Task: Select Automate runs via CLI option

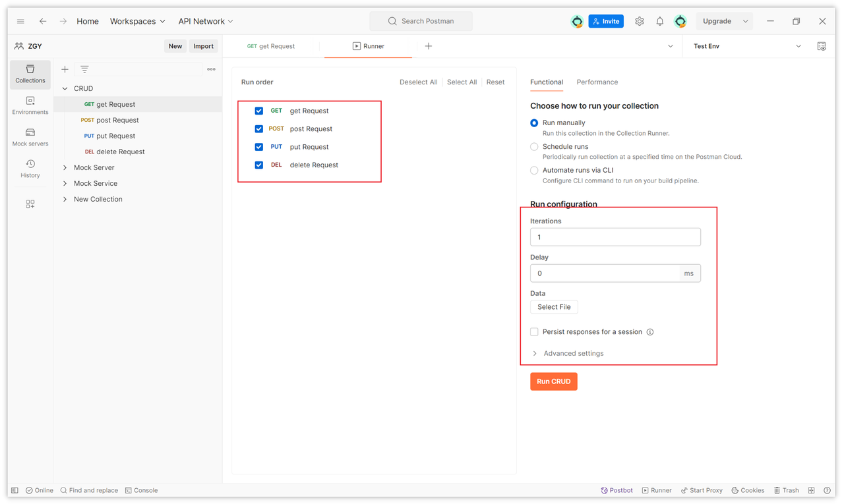Action: (534, 171)
